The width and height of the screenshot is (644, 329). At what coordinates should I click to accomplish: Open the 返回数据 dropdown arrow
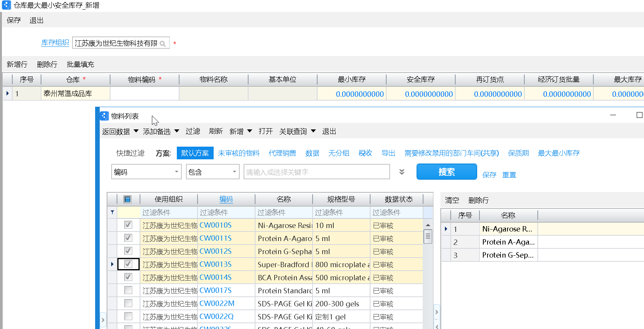(x=136, y=131)
